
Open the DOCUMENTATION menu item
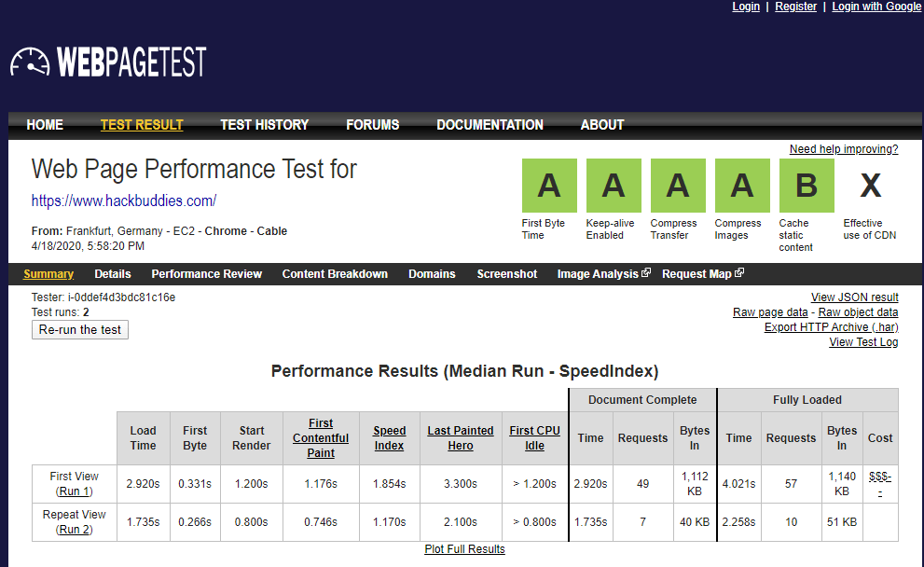point(490,125)
